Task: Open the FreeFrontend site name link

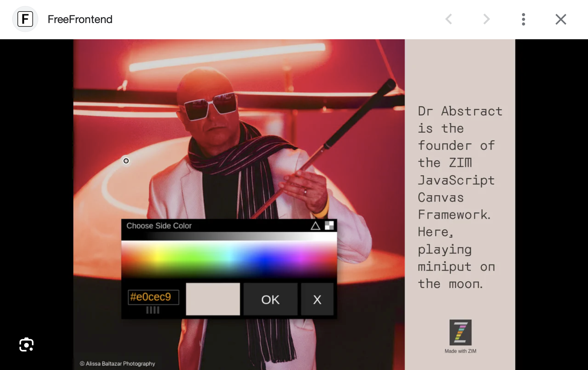Action: 80,19
